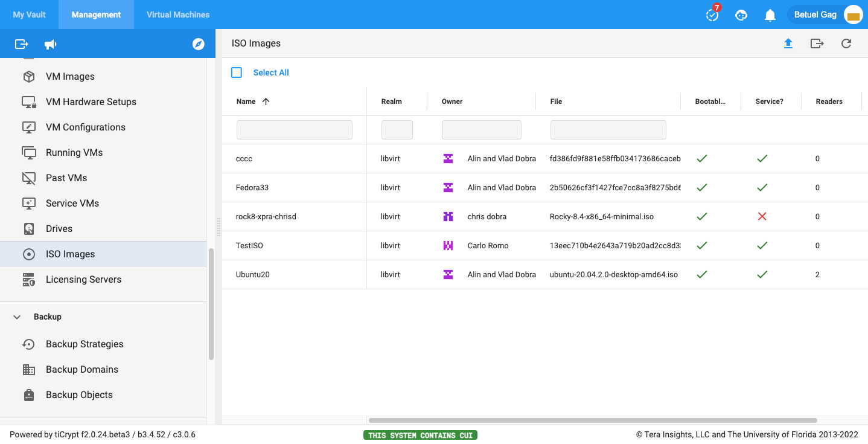Check the Select All checkbox
Image resolution: width=868 pixels, height=444 pixels.
coord(237,72)
